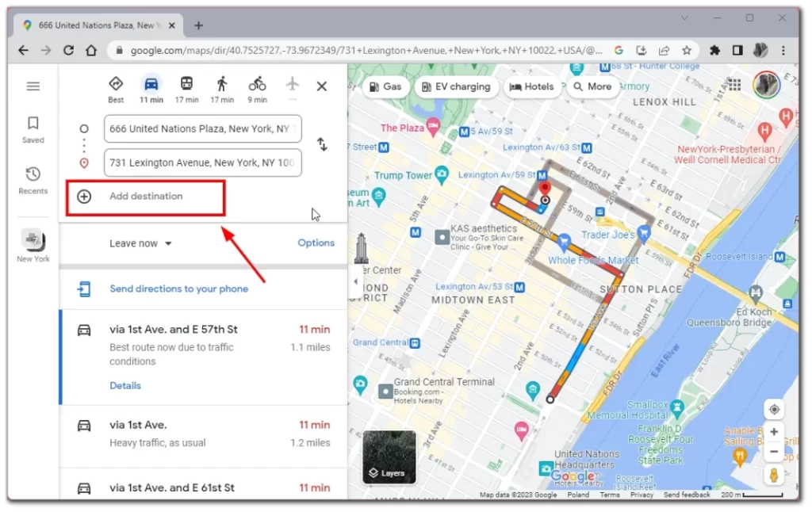The height and width of the screenshot is (512, 812).
Task: Click Whole Foods Market pin
Action: (x=564, y=241)
